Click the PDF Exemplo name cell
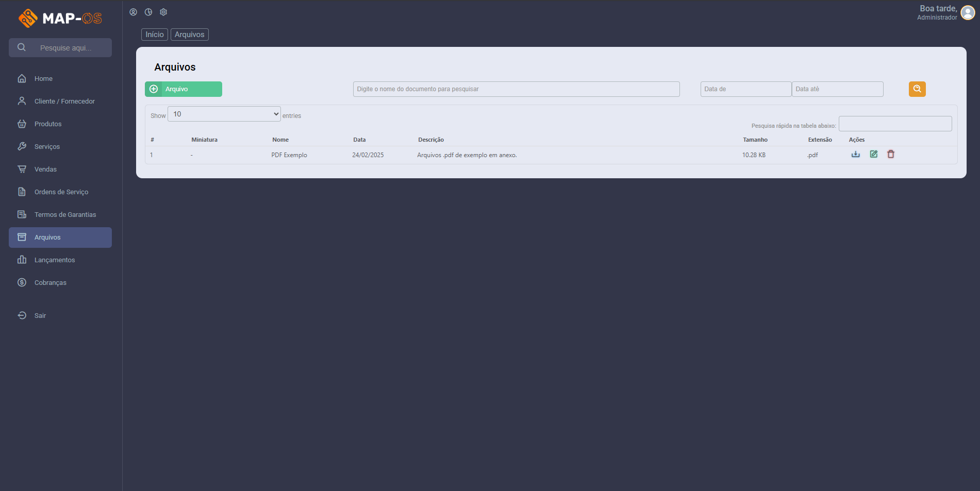Image resolution: width=980 pixels, height=491 pixels. point(289,155)
